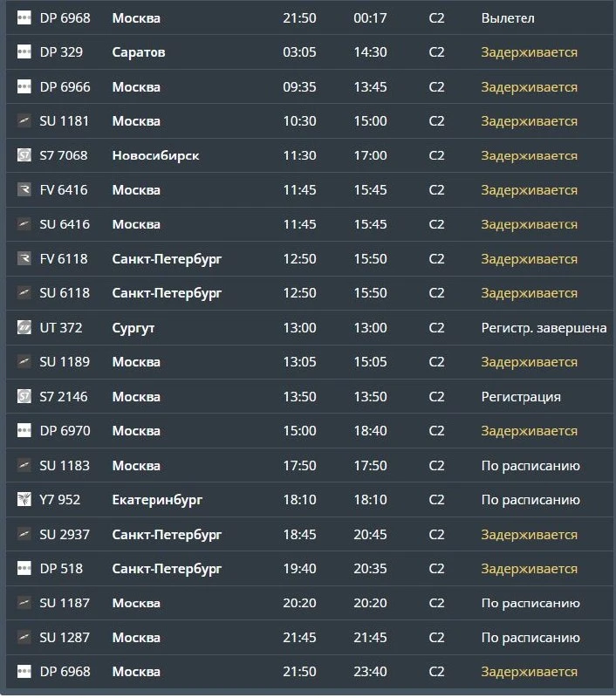Image resolution: width=616 pixels, height=698 pixels.
Task: Click the NordStar logo next to Y7 952
Action: click(x=24, y=499)
